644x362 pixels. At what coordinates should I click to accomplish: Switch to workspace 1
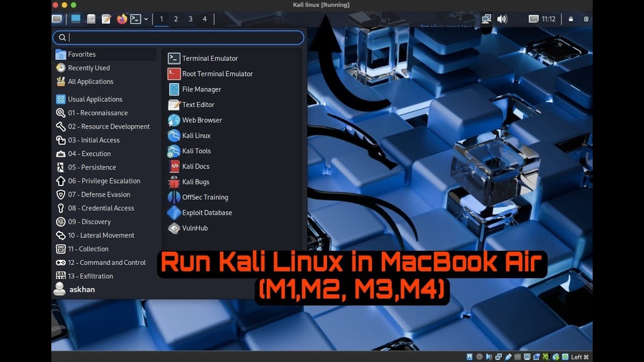coord(162,19)
